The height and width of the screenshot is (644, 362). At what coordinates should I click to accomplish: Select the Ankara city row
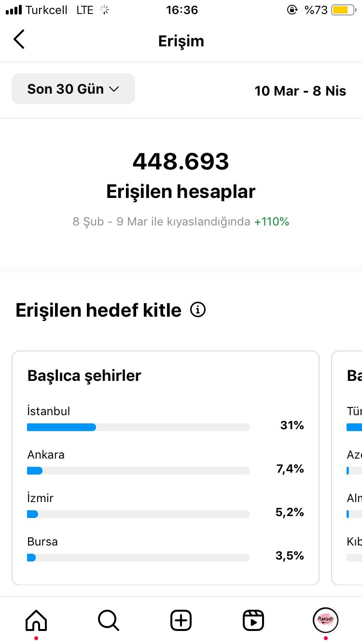166,462
